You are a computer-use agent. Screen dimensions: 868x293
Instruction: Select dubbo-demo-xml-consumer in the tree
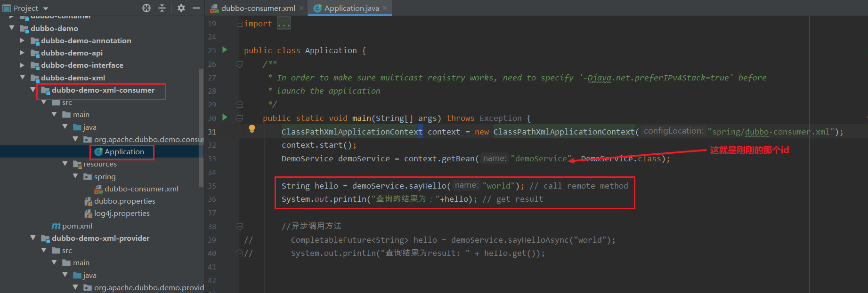coord(103,90)
